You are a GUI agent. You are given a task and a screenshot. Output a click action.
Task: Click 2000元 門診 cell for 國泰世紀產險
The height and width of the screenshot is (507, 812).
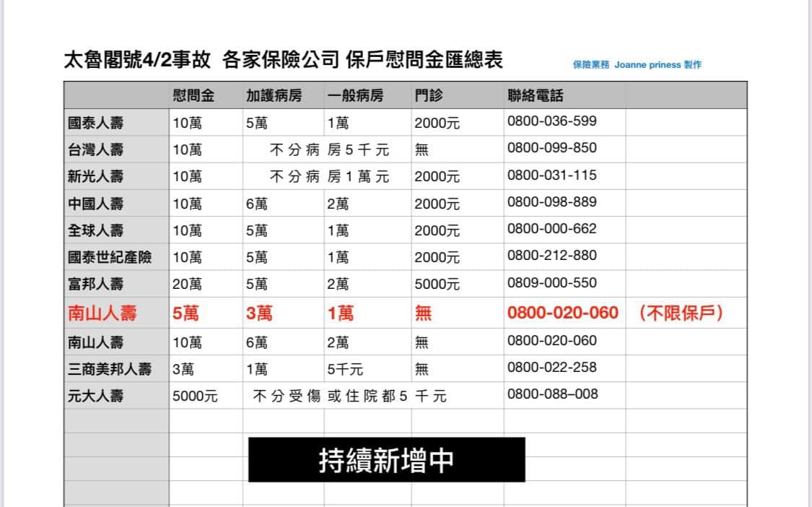click(437, 257)
